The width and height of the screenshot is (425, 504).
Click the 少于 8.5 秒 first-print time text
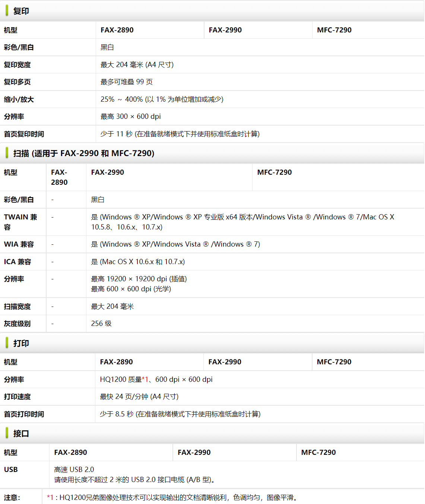(180, 414)
